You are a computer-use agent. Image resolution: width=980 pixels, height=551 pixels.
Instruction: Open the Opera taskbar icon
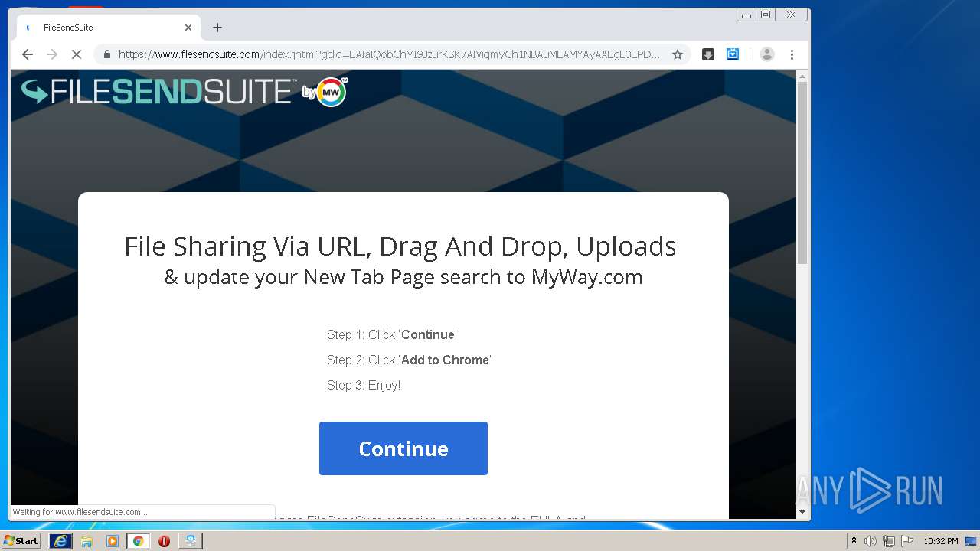(164, 540)
